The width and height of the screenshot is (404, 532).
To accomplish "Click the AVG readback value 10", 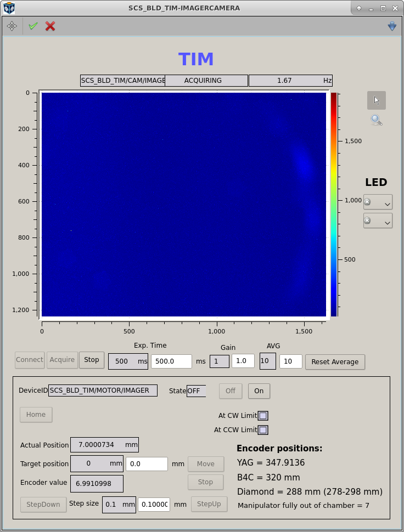I will click(x=267, y=361).
